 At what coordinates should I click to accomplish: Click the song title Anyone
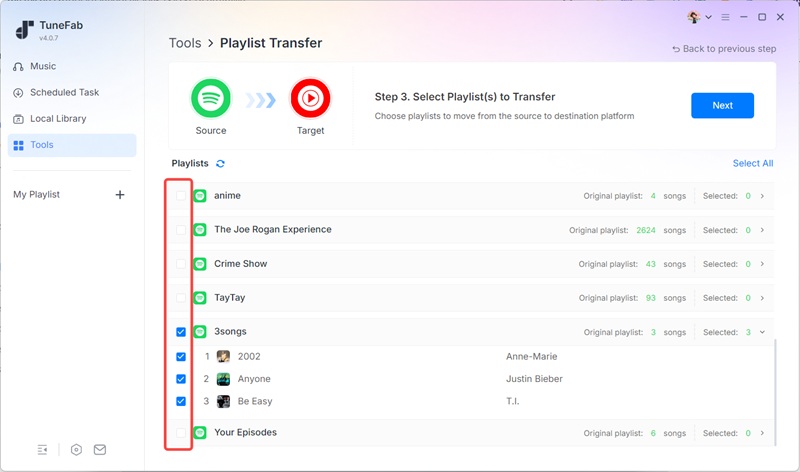254,379
